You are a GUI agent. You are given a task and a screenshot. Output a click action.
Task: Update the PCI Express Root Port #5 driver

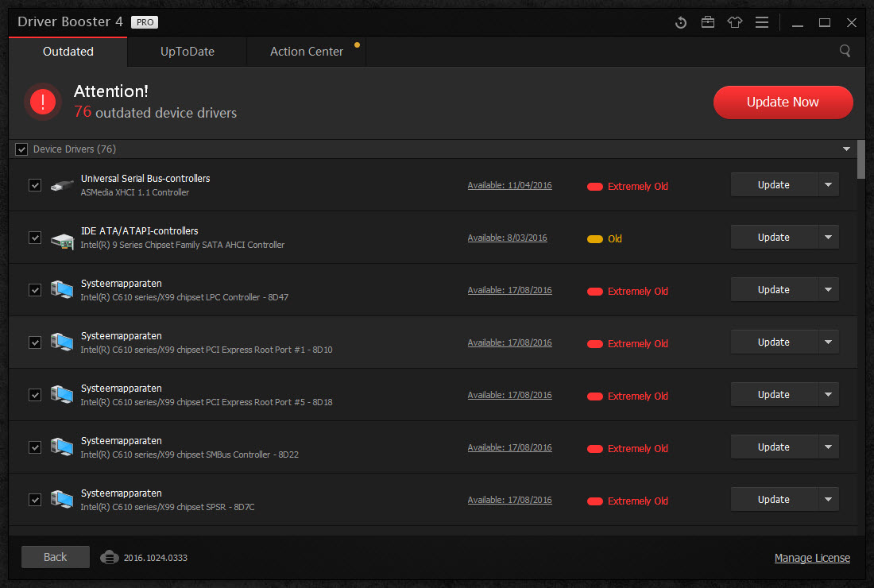(x=774, y=394)
